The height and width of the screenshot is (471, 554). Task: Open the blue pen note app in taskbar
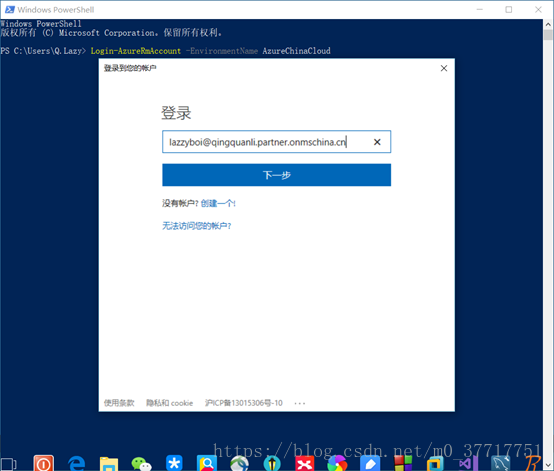370,464
